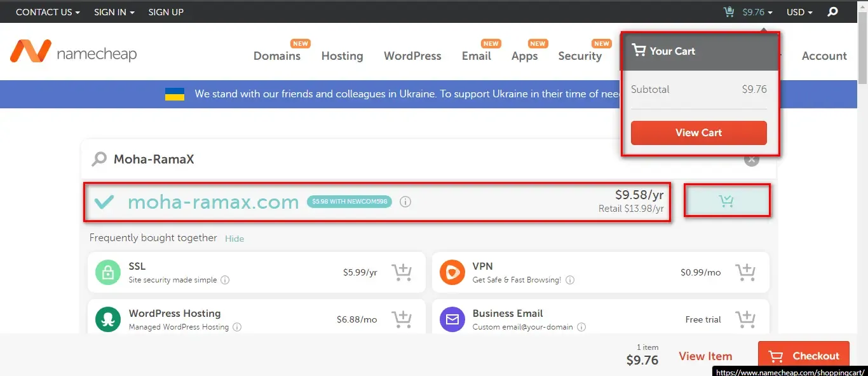Click the $6.88/mo WordPress Hosting price

(x=357, y=319)
